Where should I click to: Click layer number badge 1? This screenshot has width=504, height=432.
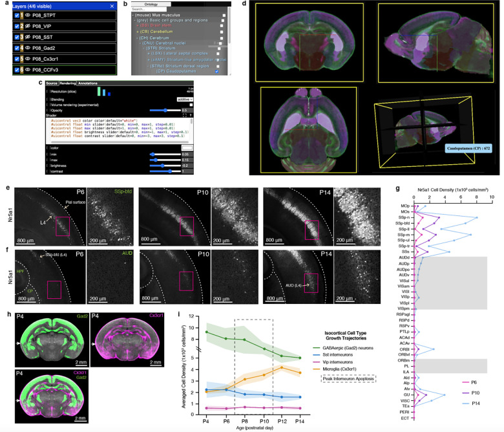coord(22,15)
